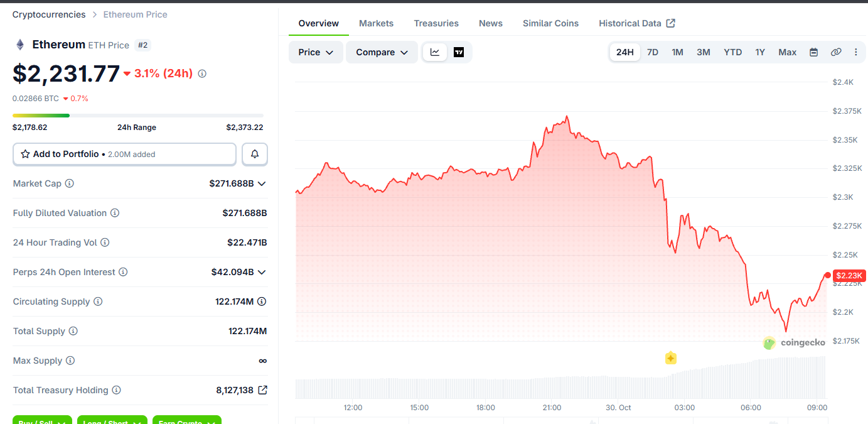868x424 pixels.
Task: Go to Cryptocurrencies breadcrumb link
Action: point(49,14)
